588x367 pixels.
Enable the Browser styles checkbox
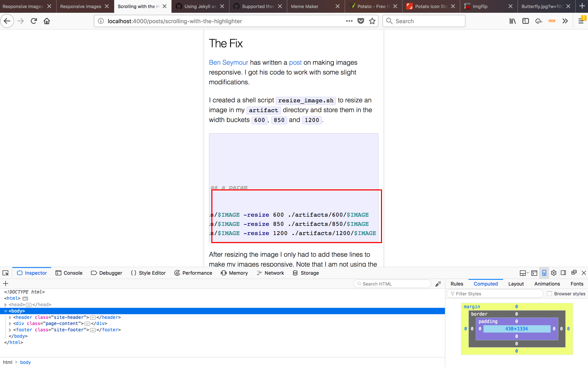click(x=550, y=294)
